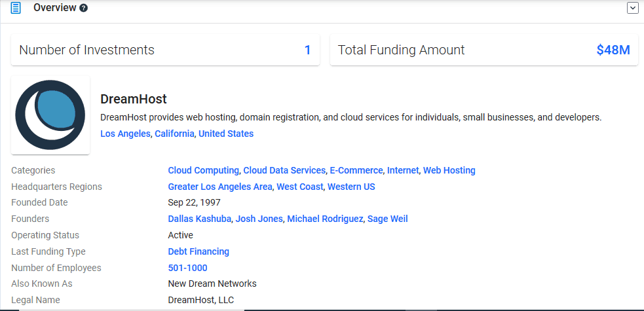View founder Dallas Kashuba's profile

pos(200,219)
